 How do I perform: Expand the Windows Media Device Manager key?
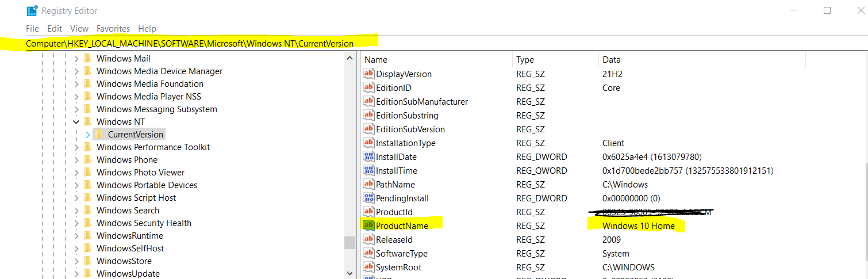tap(76, 71)
